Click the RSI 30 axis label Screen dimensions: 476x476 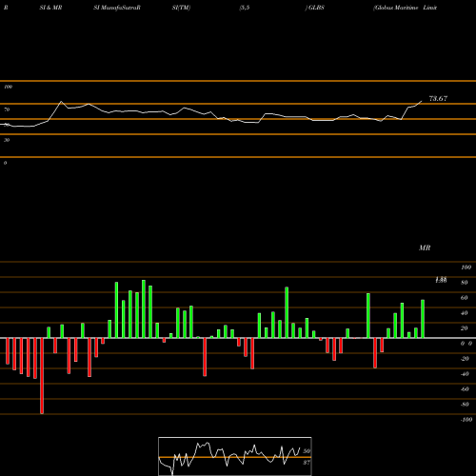coord(7,140)
